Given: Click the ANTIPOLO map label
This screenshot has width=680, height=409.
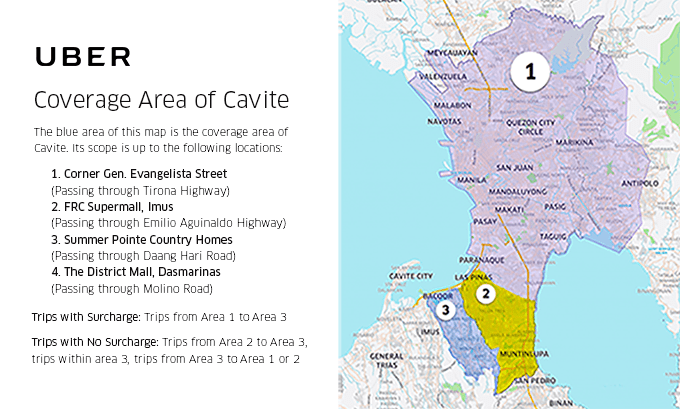Looking at the screenshot, I should point(640,183).
